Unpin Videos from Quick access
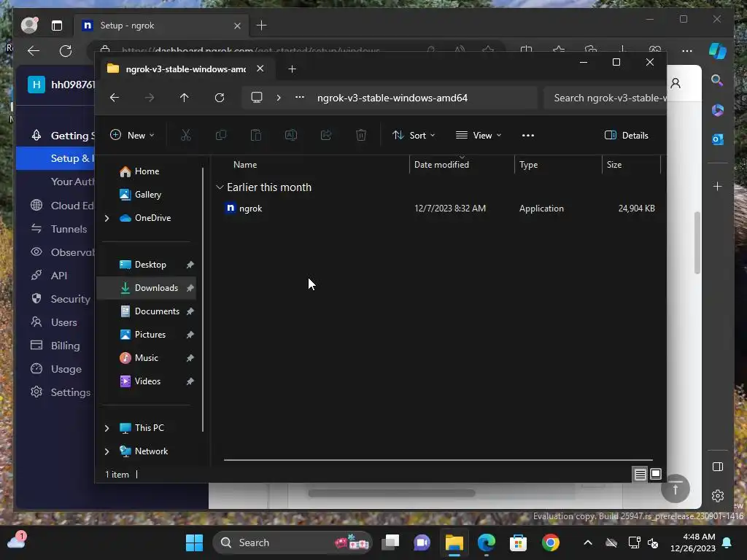The width and height of the screenshot is (747, 560). [190, 381]
